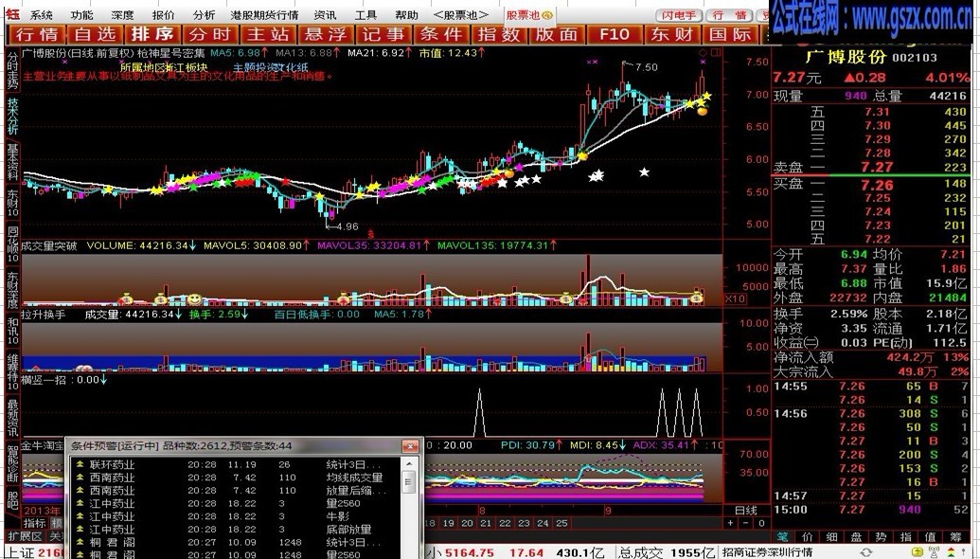
Task: Select the 指 tab in the trades panel
Action: [x=905, y=536]
